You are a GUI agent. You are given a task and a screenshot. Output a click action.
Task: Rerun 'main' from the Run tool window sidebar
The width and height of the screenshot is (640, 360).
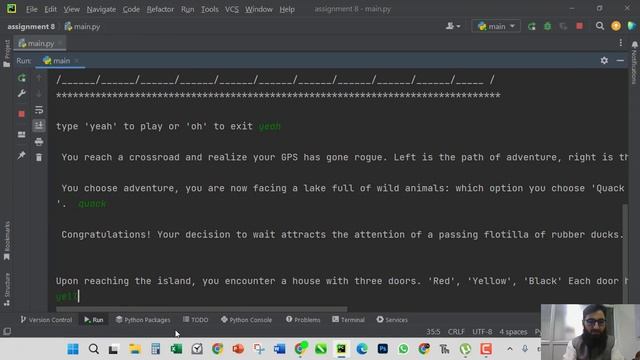pos(22,78)
